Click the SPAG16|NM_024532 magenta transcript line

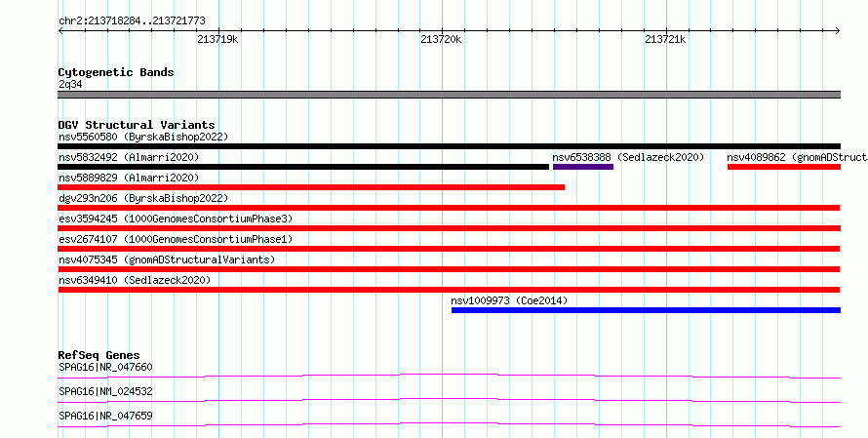point(449,400)
